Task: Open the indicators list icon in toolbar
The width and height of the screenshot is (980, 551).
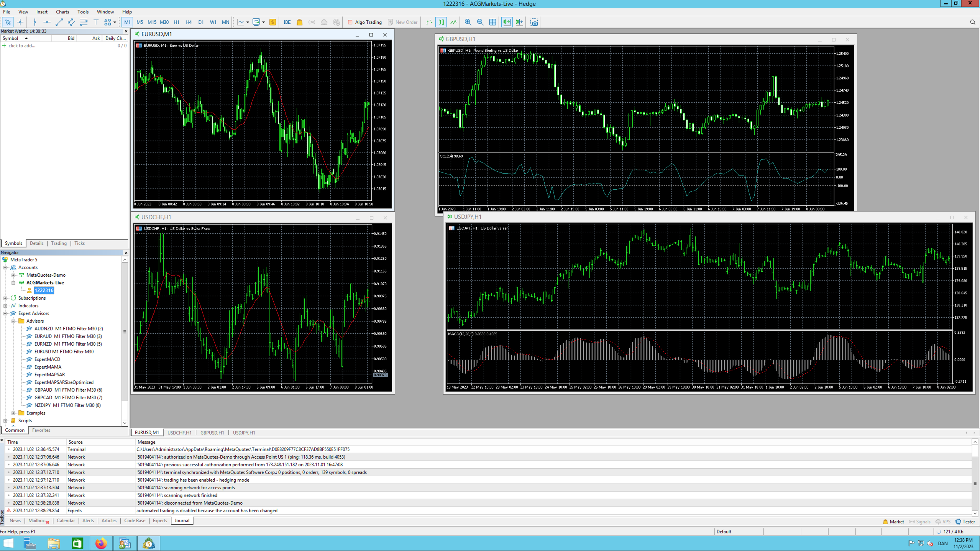Action: tap(240, 22)
